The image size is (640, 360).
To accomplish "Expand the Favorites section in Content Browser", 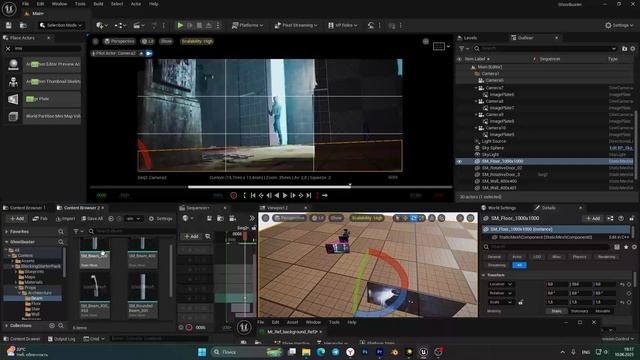I will [7, 231].
